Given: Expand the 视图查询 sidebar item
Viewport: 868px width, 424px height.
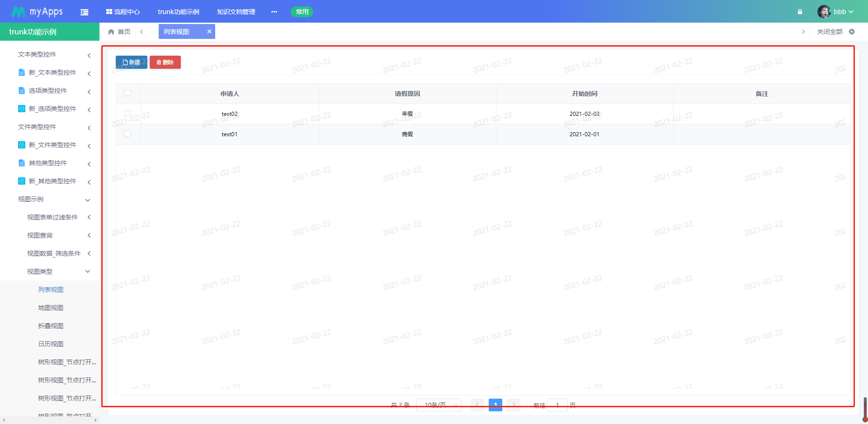Looking at the screenshot, I should click(89, 235).
